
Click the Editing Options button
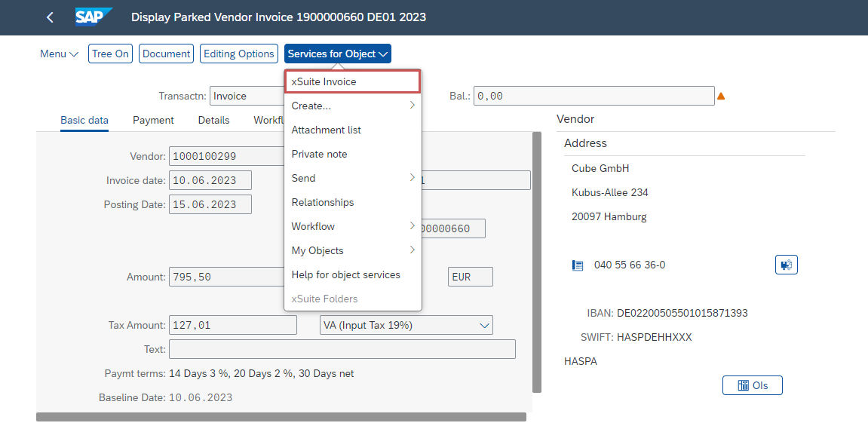pos(239,54)
